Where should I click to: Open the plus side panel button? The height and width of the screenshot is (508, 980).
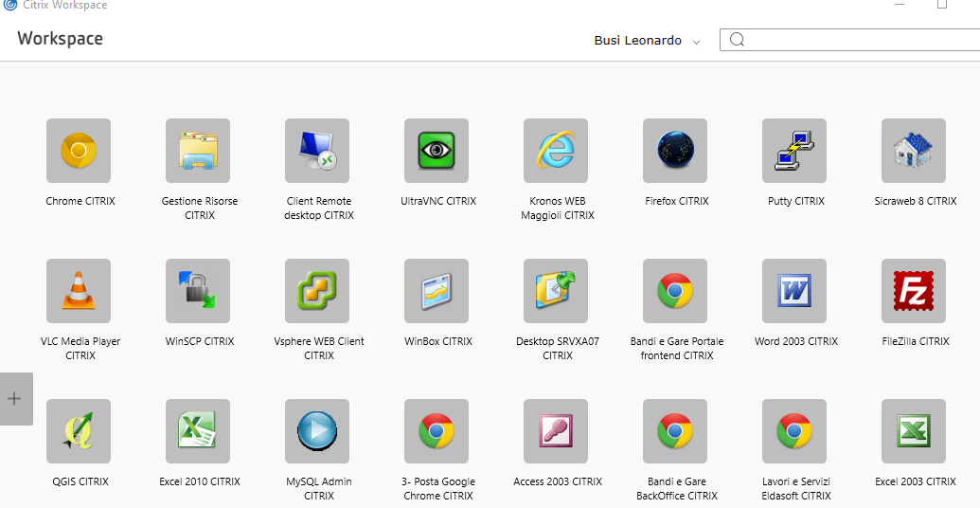tap(14, 398)
